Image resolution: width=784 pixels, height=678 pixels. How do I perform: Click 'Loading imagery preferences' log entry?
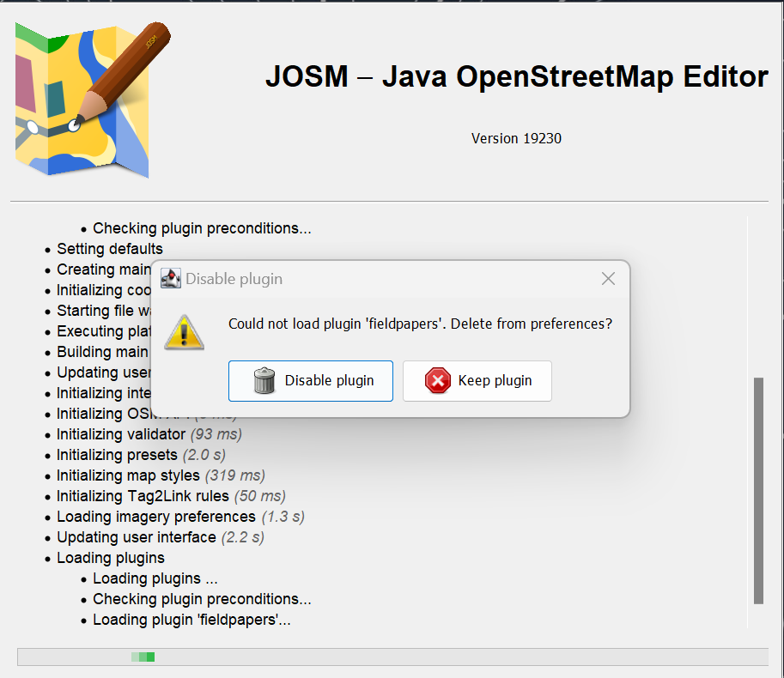(180, 517)
